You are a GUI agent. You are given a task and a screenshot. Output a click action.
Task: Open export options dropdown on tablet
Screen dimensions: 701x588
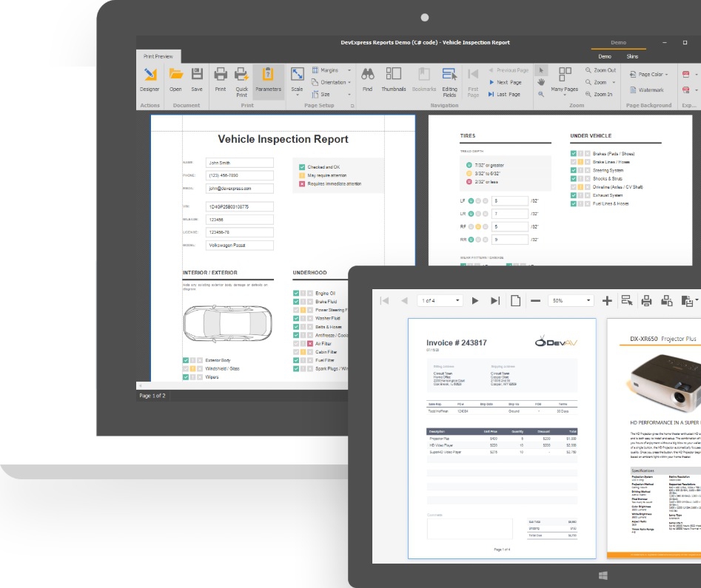(x=689, y=301)
